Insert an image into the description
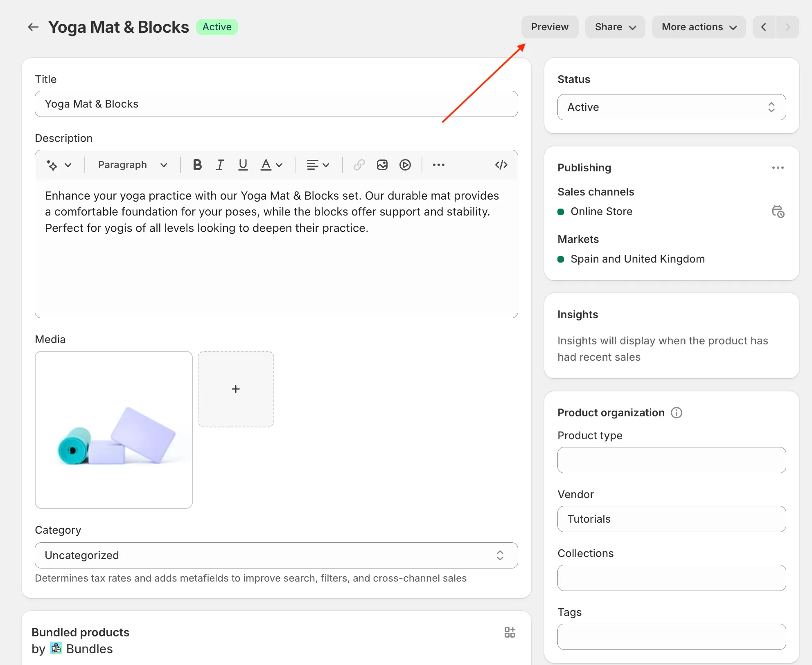The width and height of the screenshot is (812, 665). click(x=382, y=165)
